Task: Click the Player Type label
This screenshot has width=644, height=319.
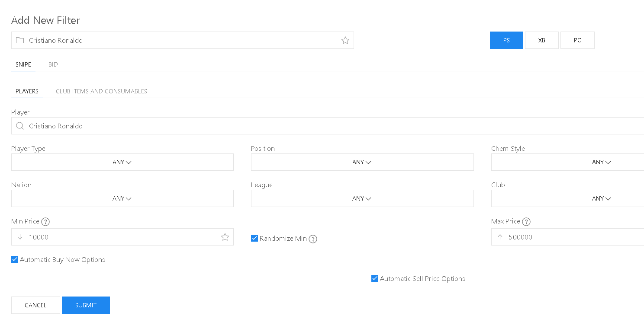Action: [x=28, y=149]
